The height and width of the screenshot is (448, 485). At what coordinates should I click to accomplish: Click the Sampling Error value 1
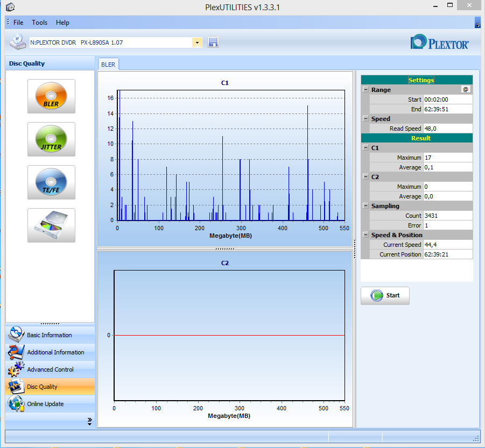(447, 225)
